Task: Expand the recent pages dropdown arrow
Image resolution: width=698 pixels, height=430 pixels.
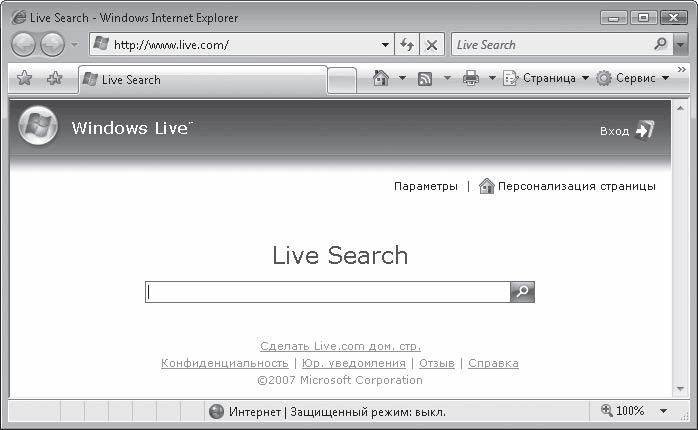Action: click(74, 45)
